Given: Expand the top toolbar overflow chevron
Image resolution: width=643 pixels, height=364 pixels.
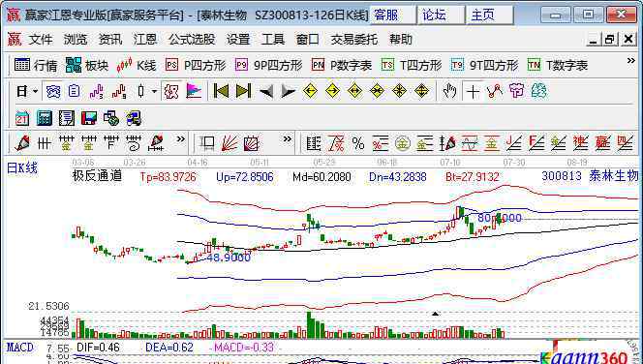Looking at the screenshot, I should 631,61.
